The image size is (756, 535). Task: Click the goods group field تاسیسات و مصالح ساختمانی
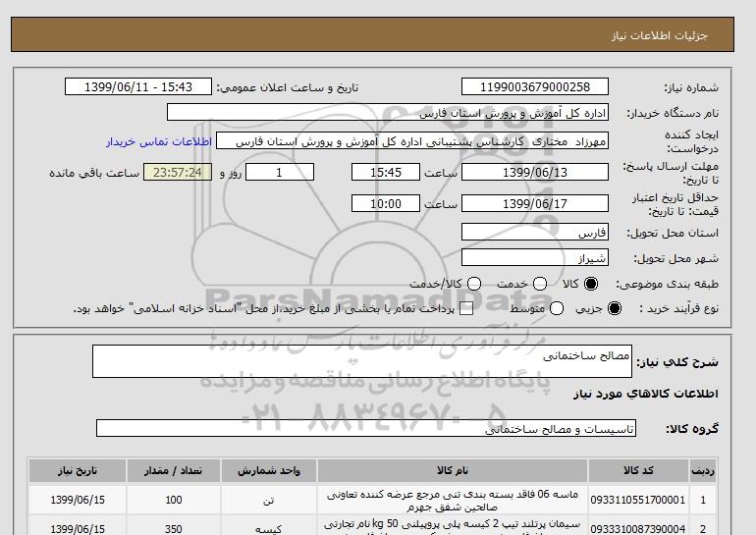click(x=366, y=428)
